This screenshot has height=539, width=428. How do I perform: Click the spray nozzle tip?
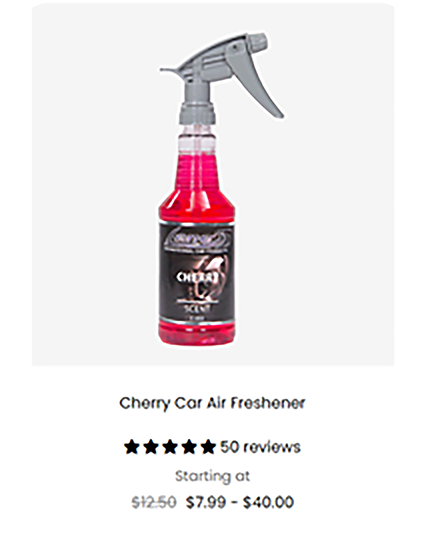coord(166,70)
